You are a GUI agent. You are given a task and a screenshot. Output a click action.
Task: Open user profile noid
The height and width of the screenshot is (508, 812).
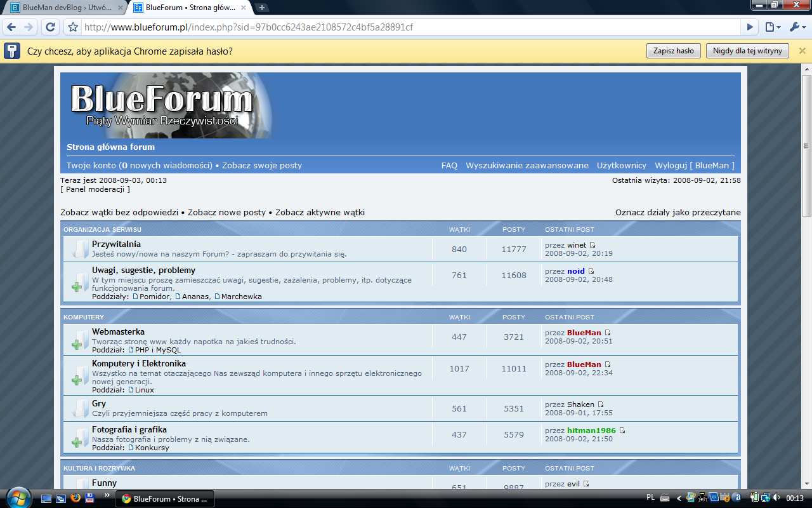tap(576, 271)
